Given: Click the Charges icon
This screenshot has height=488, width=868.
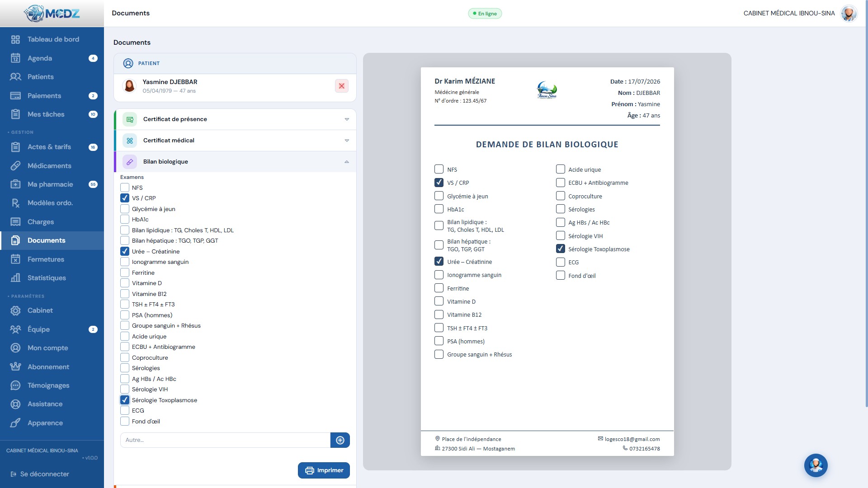Looking at the screenshot, I should pos(15,222).
